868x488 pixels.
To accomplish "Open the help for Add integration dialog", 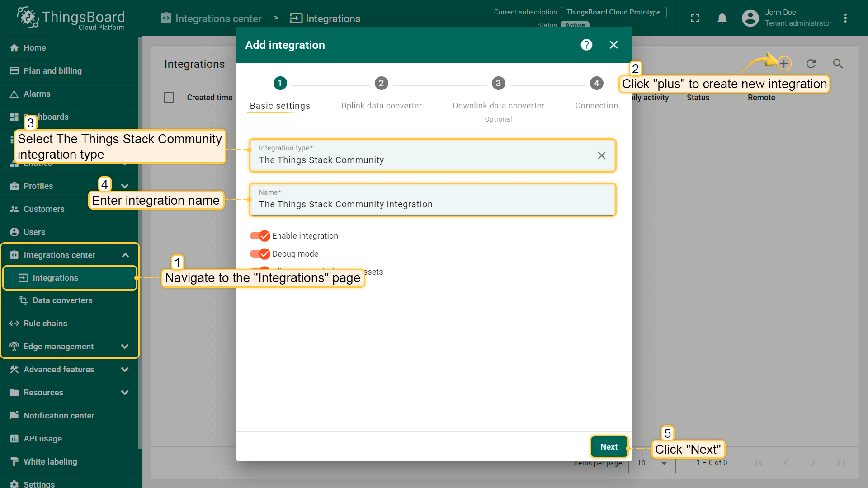I will pos(586,45).
